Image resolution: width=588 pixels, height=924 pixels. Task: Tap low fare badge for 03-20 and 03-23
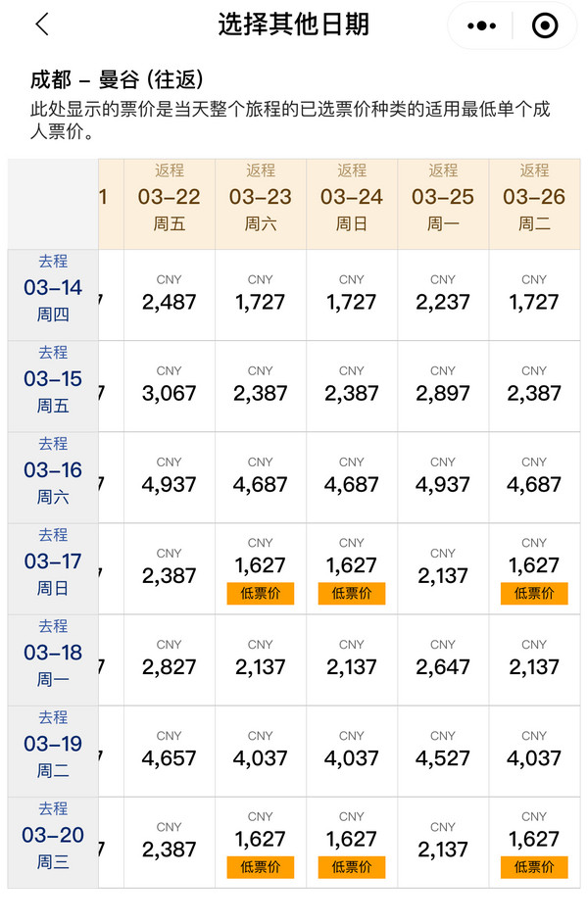click(x=261, y=867)
